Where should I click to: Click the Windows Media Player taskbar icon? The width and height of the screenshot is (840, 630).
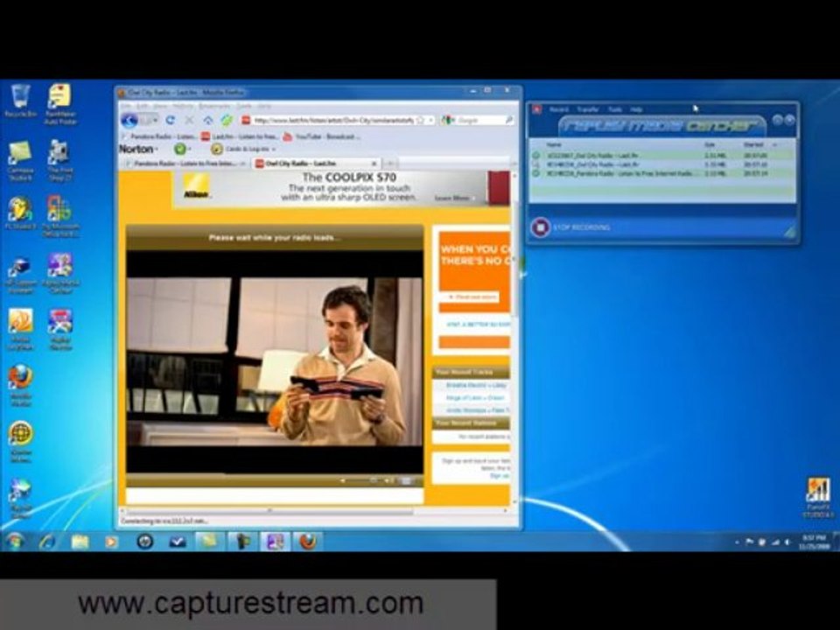pos(111,542)
